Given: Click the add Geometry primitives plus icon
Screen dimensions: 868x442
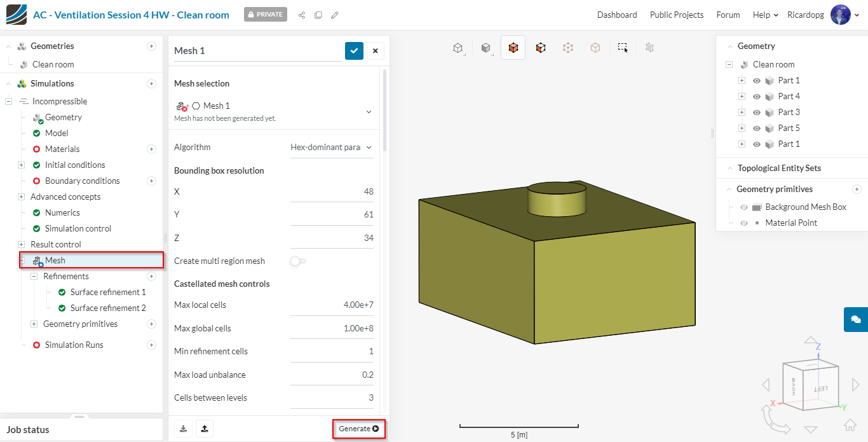Looking at the screenshot, I should (857, 189).
